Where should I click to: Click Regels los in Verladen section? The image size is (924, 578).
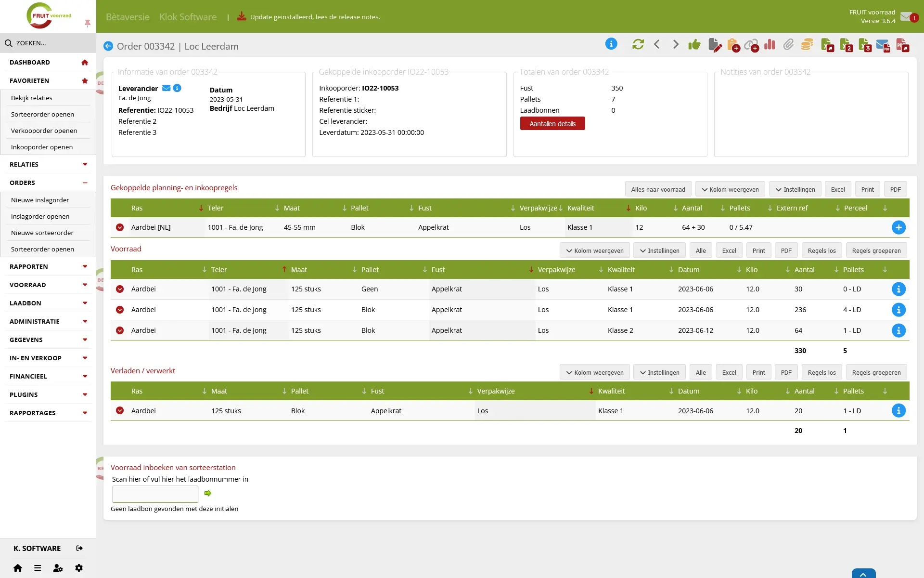(821, 372)
